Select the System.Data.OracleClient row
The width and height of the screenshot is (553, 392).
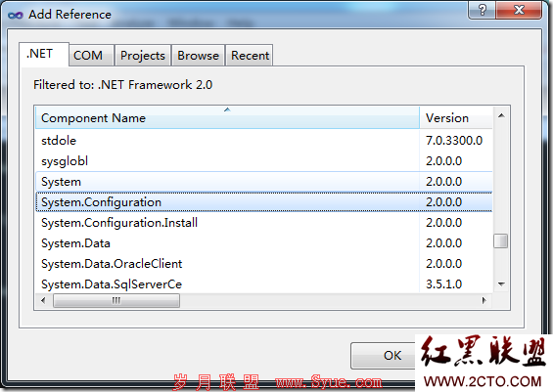264,264
